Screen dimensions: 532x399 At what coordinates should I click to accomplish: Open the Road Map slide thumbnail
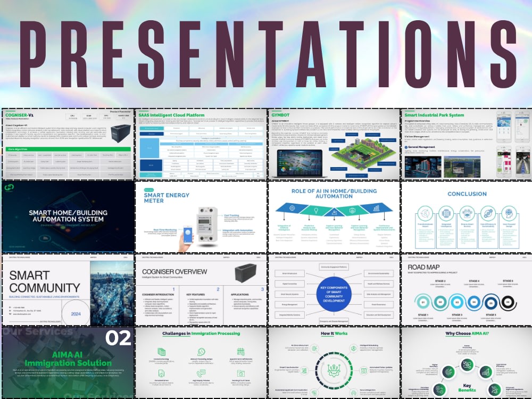click(467, 290)
